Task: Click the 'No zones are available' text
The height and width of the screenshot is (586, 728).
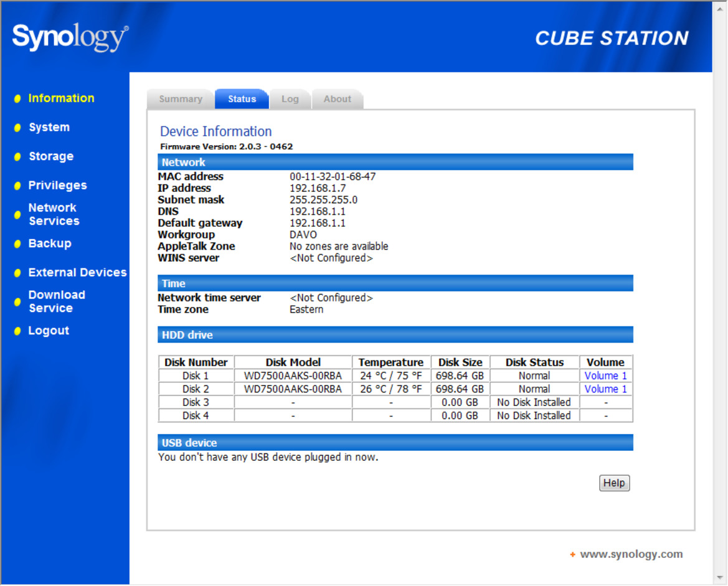Action: coord(339,246)
